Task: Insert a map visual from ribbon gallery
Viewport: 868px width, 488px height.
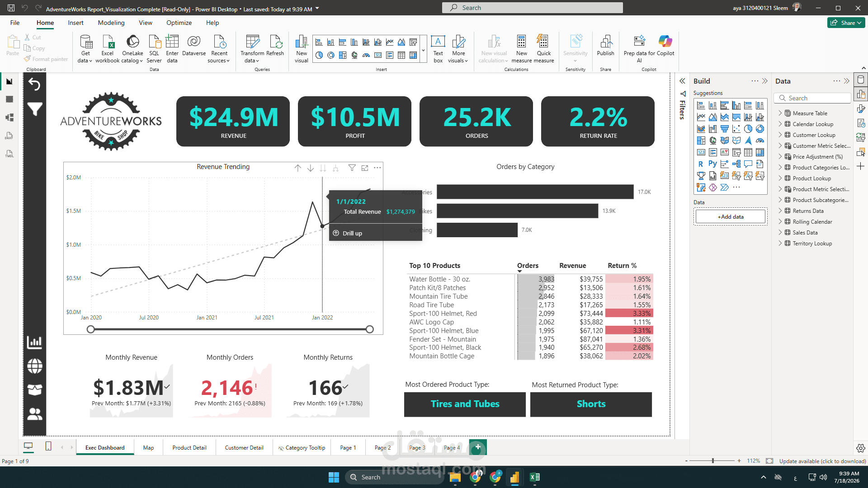Action: [x=354, y=55]
